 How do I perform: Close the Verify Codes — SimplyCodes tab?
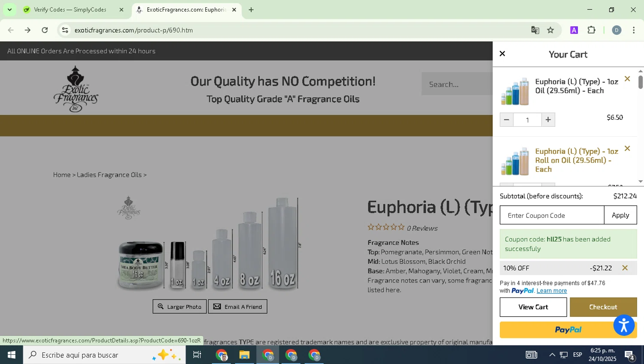[122, 9]
